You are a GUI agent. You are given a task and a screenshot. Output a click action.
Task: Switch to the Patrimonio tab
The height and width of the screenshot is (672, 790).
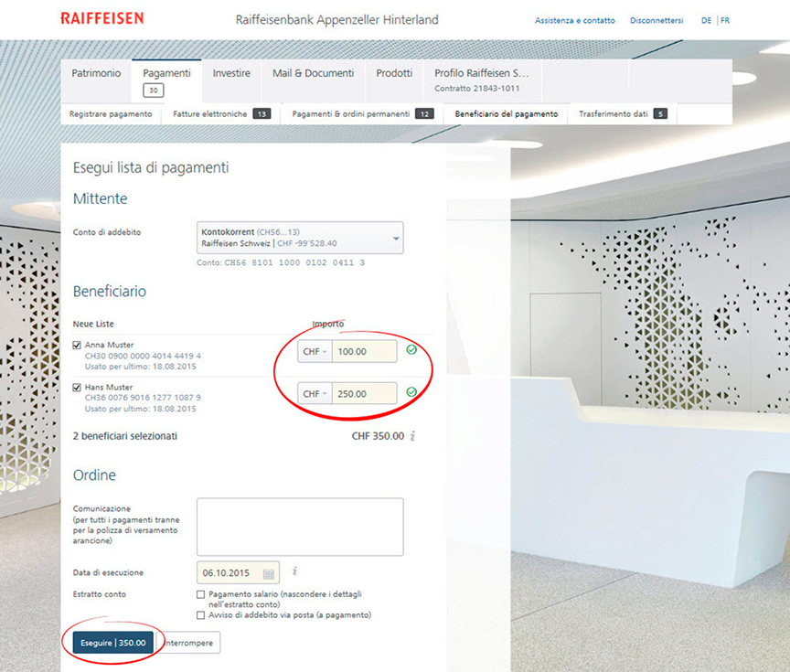(x=96, y=73)
